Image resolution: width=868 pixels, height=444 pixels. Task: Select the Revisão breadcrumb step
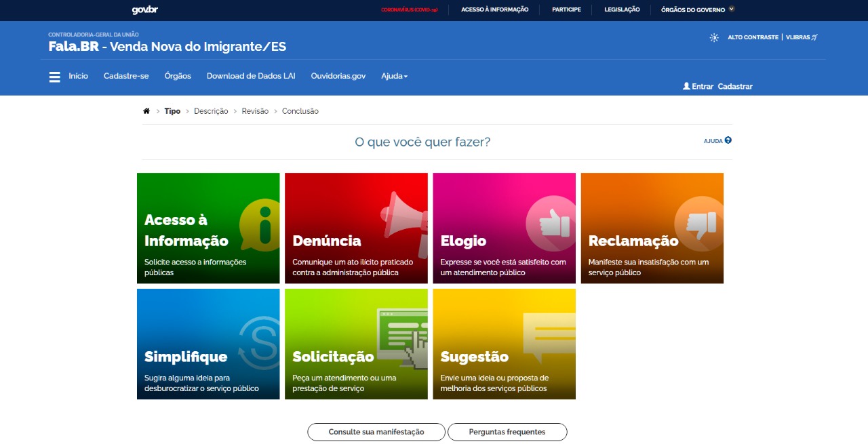coord(255,111)
